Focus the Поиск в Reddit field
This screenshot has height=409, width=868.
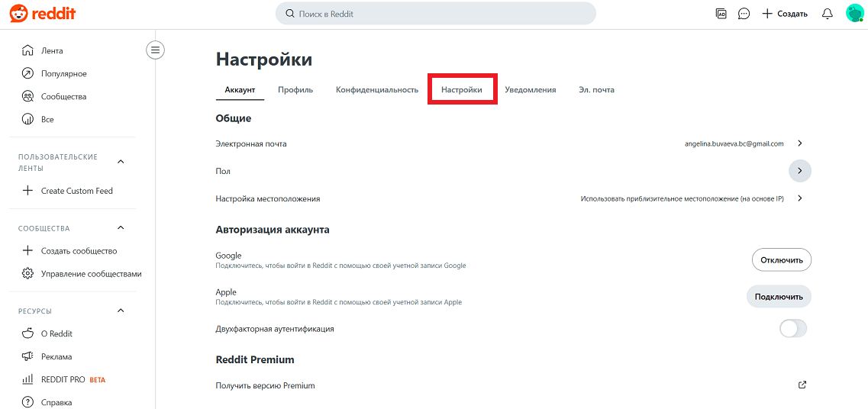[x=436, y=14]
